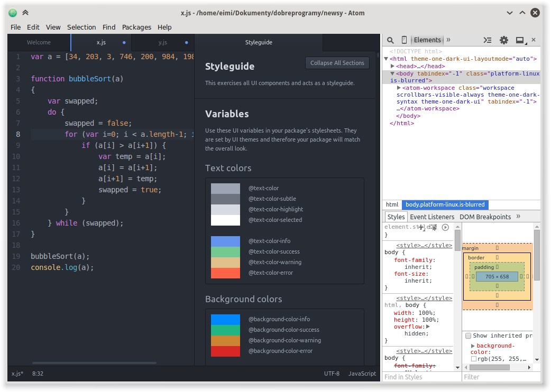Click line number 19 in the gutter
The image size is (551, 392).
pyautogui.click(x=16, y=256)
